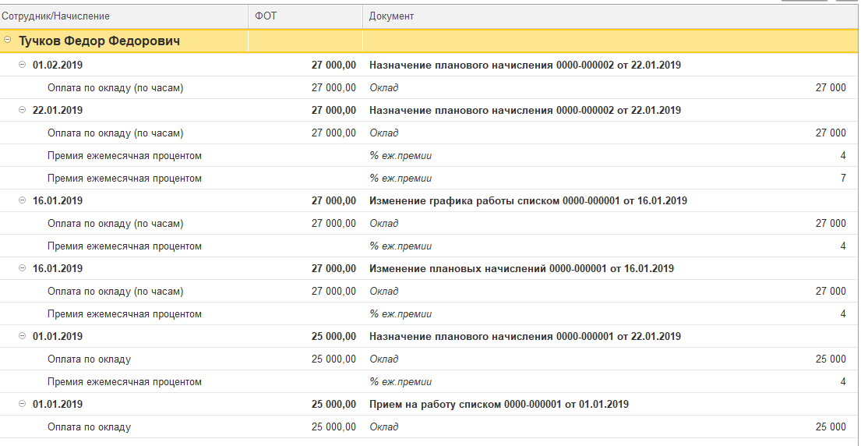This screenshot has width=868, height=446.
Task: Select Оклад value 25 000 in last row
Action: tap(830, 427)
